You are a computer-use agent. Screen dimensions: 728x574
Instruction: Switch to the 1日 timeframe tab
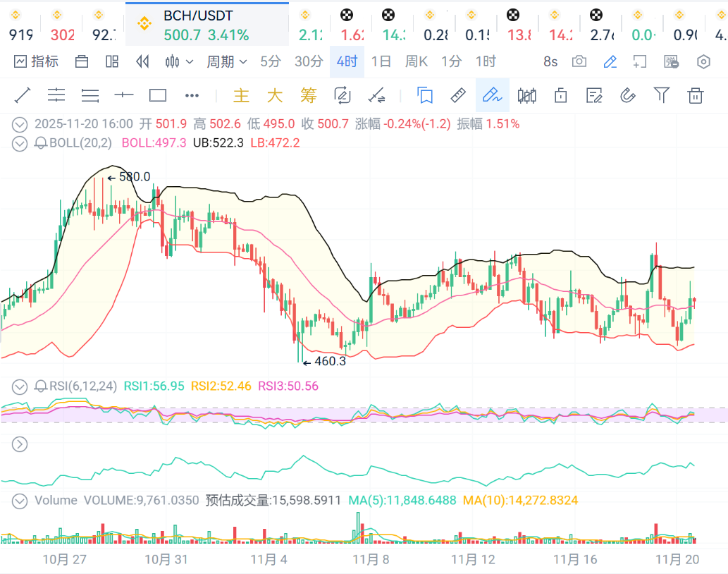tap(381, 62)
